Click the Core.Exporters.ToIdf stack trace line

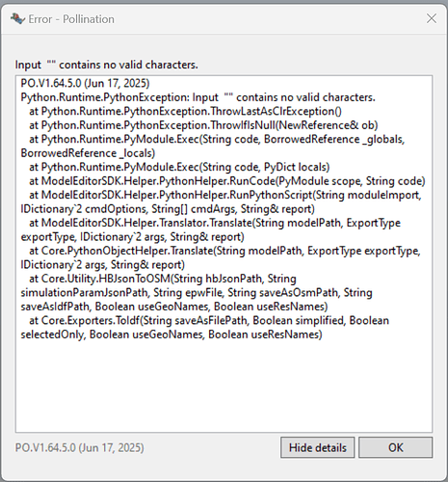(x=205, y=328)
